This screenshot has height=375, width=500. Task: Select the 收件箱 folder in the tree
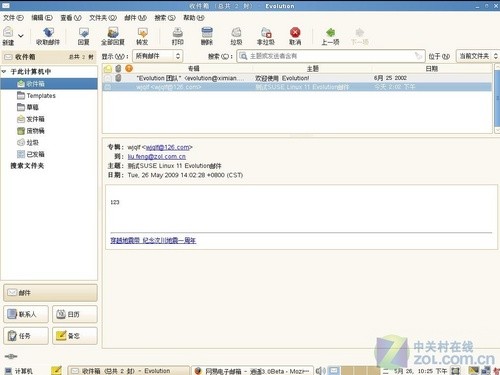(49, 84)
